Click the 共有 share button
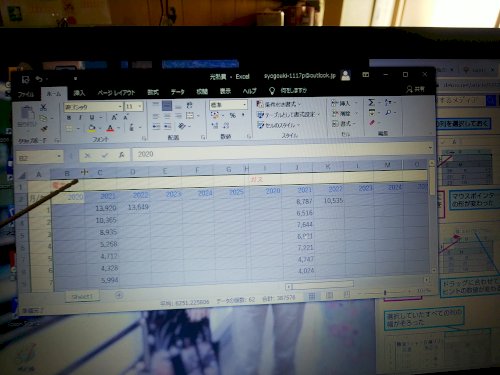This screenshot has width=500, height=375. click(415, 89)
